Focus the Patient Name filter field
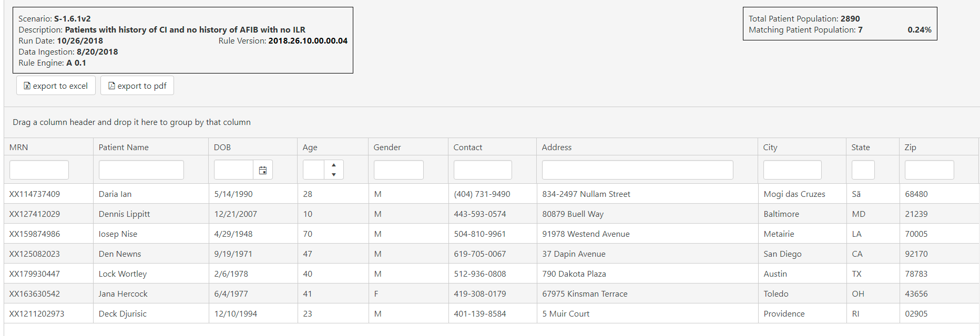The height and width of the screenshot is (336, 980). point(141,170)
